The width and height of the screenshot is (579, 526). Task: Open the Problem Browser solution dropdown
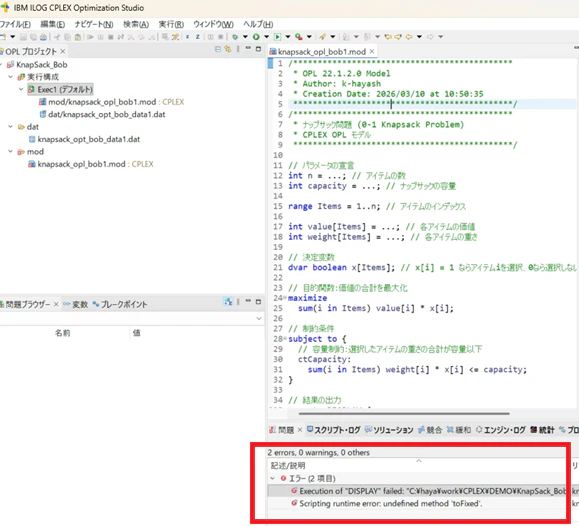click(259, 318)
